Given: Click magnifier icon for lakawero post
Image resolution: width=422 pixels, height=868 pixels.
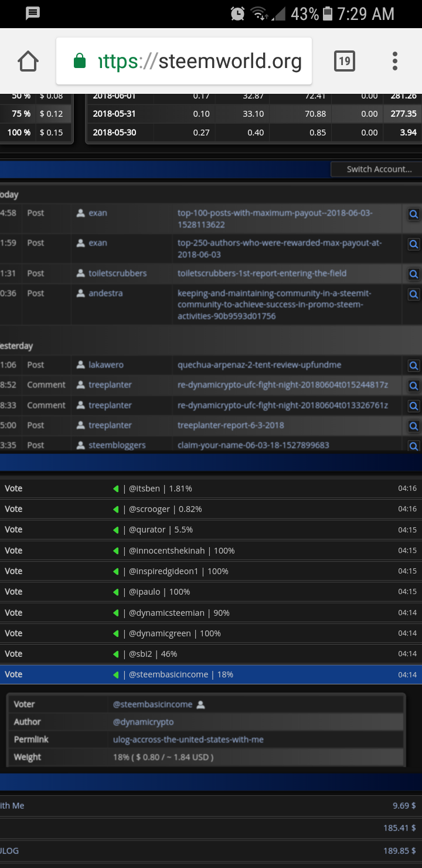Looking at the screenshot, I should coord(414,366).
